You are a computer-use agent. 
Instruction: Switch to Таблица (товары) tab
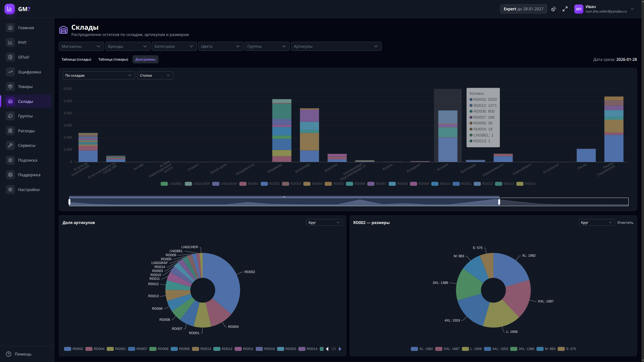113,59
